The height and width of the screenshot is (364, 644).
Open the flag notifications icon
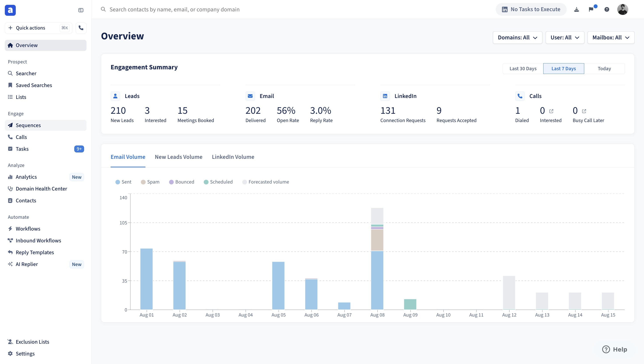pos(591,9)
